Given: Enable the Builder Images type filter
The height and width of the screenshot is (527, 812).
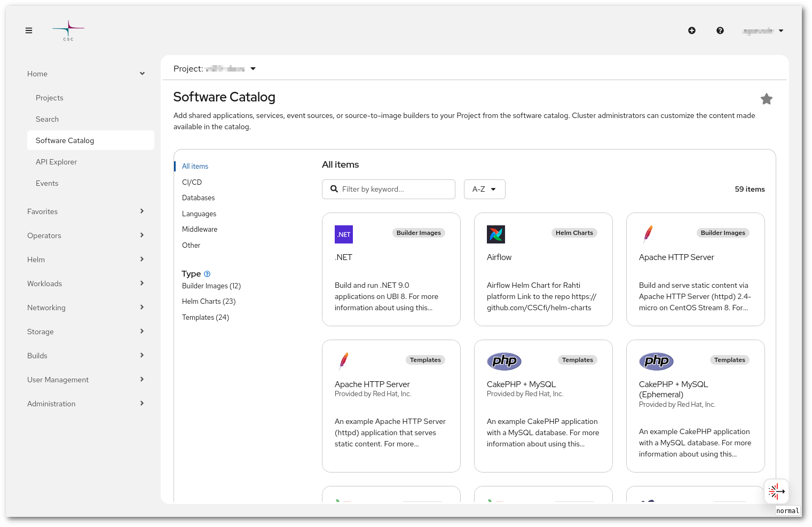Looking at the screenshot, I should [211, 286].
